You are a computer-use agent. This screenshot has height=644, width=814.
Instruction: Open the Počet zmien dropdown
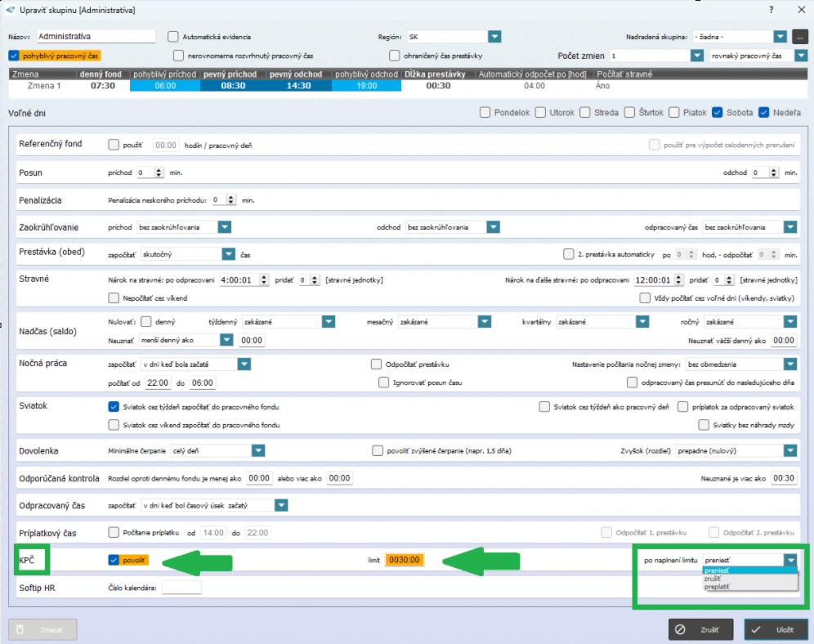[696, 56]
